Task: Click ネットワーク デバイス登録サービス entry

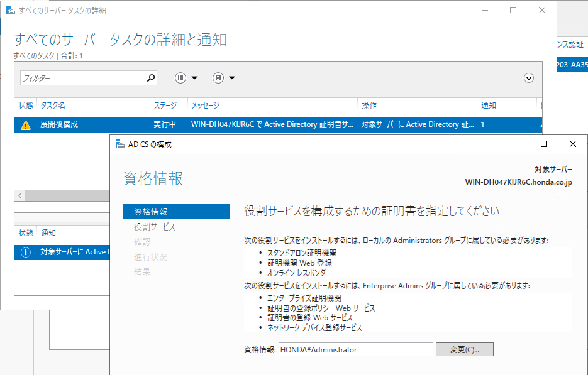Action: [314, 328]
